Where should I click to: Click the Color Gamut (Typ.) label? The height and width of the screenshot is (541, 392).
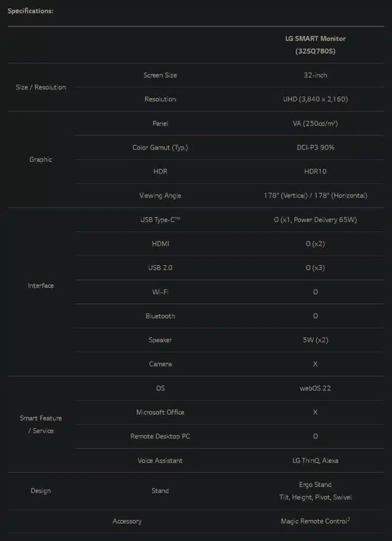(x=160, y=148)
